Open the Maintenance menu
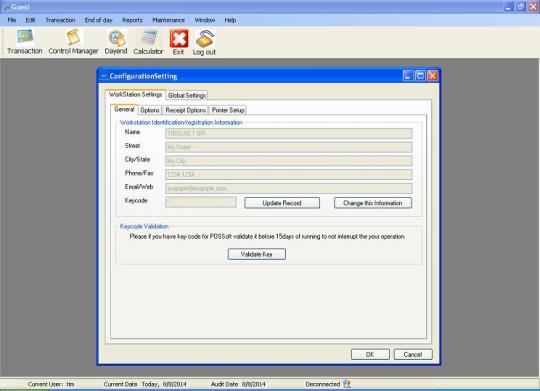 168,20
